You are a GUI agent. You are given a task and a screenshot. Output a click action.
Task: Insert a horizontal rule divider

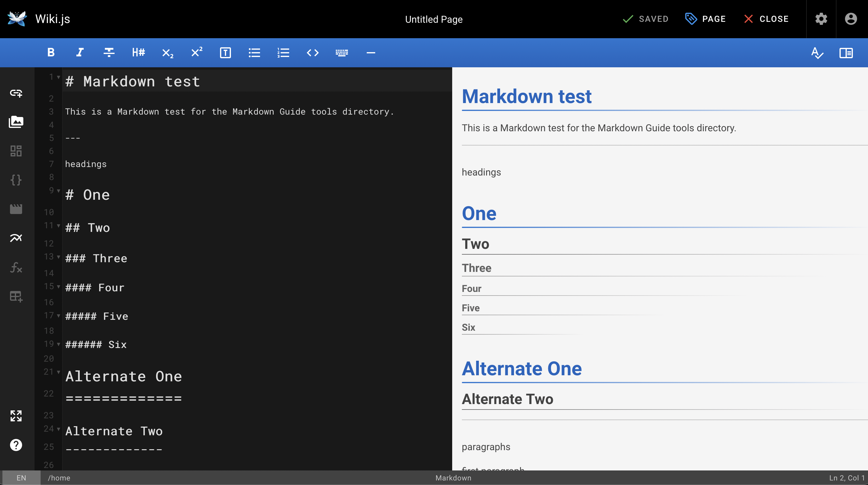pos(371,52)
